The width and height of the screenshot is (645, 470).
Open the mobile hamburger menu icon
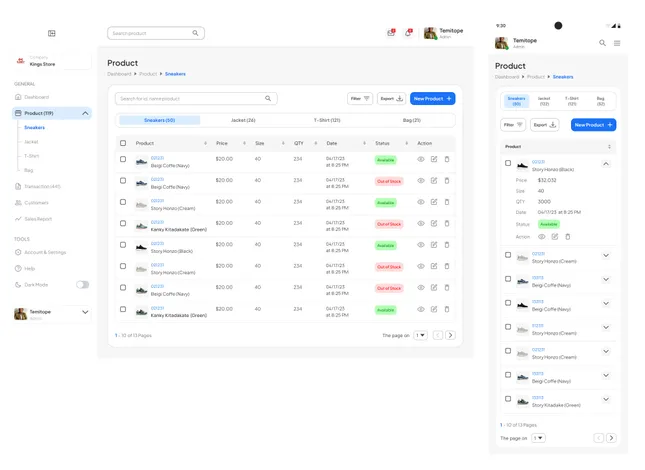click(617, 43)
